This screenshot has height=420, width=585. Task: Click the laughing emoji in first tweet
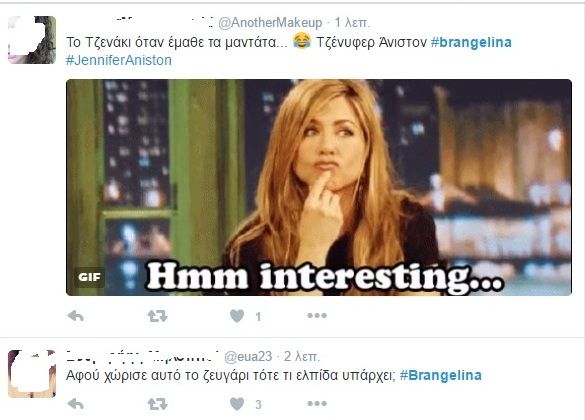click(302, 41)
